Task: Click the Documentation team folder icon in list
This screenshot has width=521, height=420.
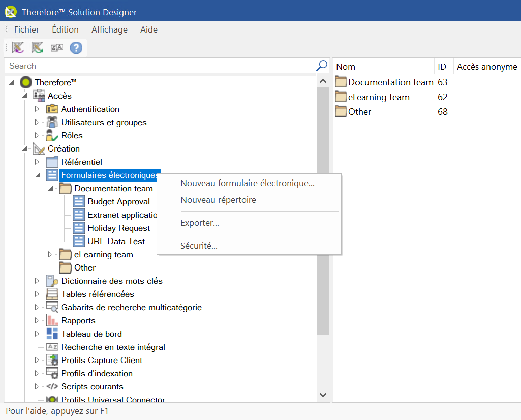Action: (x=341, y=82)
